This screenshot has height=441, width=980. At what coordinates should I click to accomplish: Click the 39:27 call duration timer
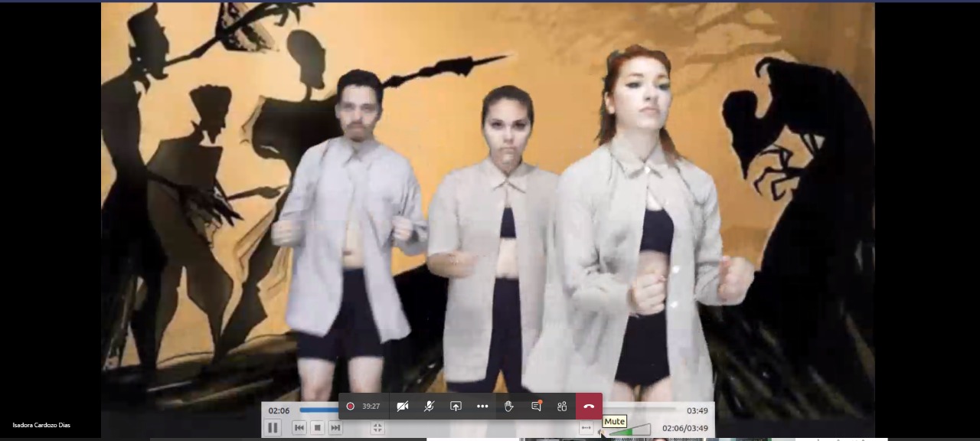(371, 407)
